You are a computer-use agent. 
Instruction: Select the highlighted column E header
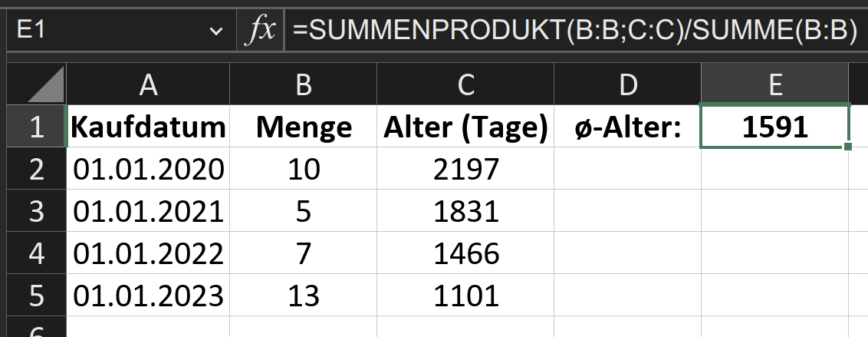click(x=775, y=85)
